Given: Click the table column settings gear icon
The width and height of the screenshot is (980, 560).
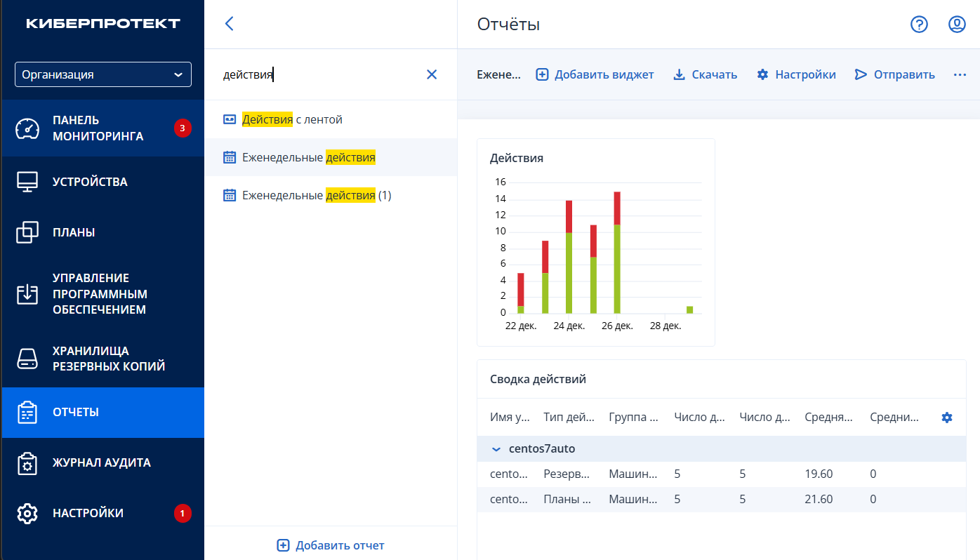Looking at the screenshot, I should 947,418.
